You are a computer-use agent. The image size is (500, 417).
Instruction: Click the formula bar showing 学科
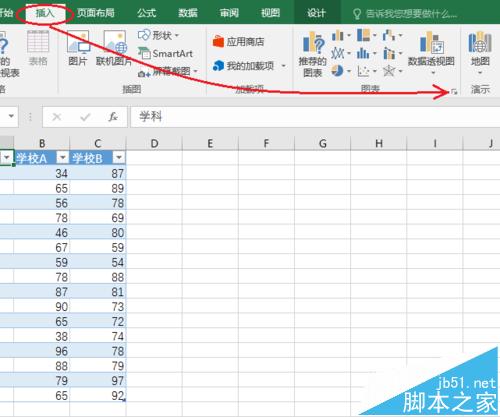click(315, 116)
